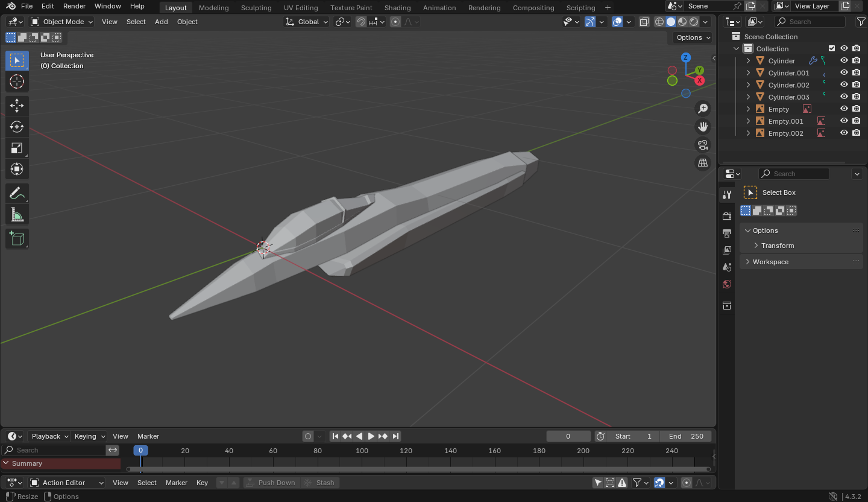The image size is (868, 502).
Task: Click the Start frame field
Action: 633,436
